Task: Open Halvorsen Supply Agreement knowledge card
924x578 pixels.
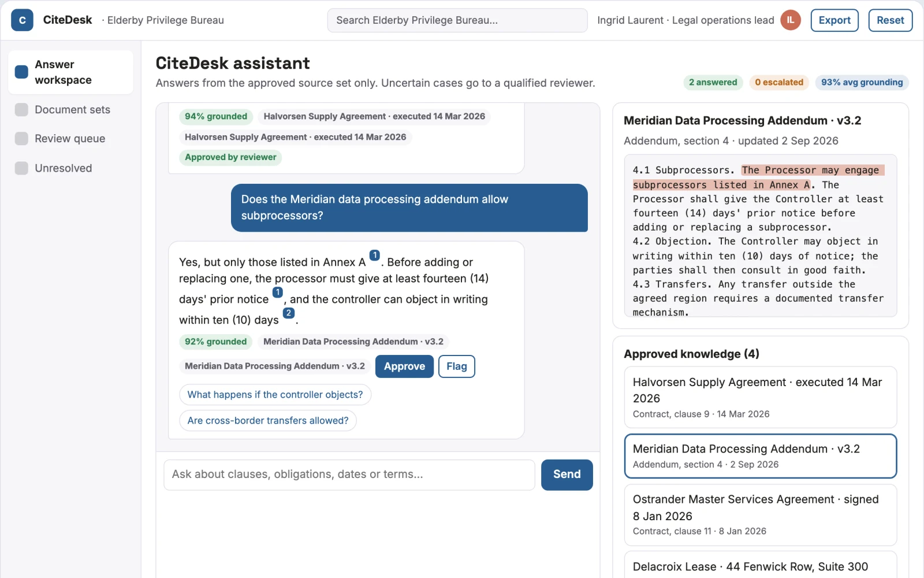Action: [x=760, y=397]
